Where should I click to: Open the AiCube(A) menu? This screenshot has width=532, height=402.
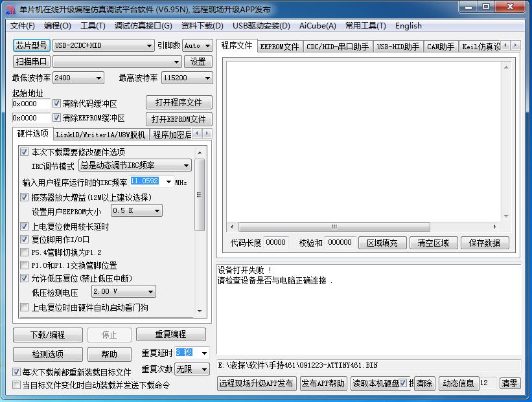(x=318, y=26)
